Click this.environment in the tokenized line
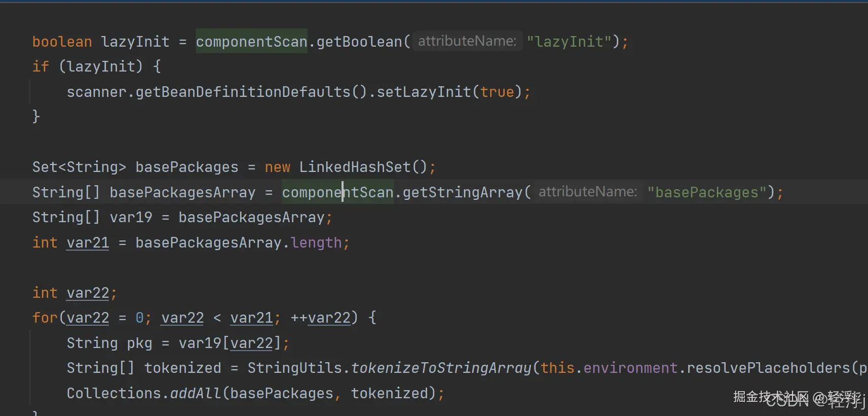 point(609,368)
